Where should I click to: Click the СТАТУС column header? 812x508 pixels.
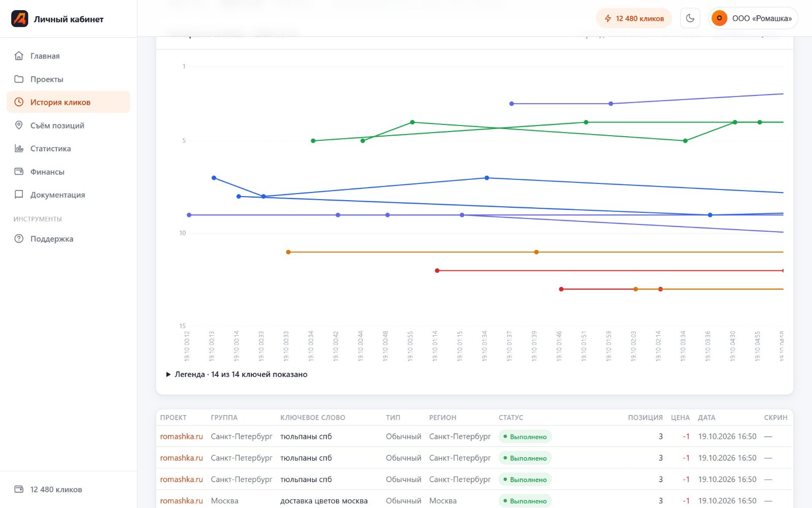[511, 418]
